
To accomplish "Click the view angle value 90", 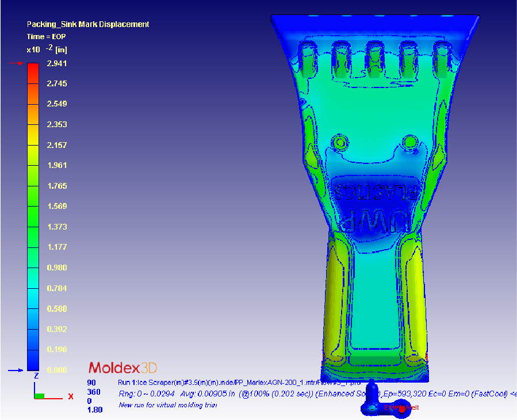I will click(x=91, y=383).
